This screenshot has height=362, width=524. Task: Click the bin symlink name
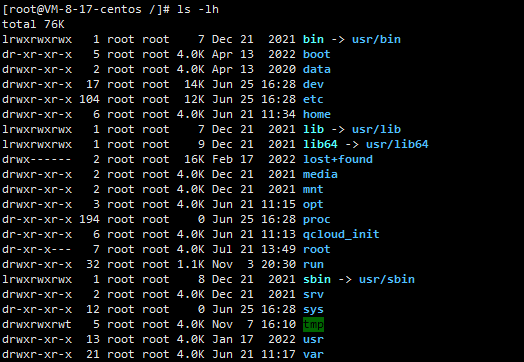[x=313, y=39]
